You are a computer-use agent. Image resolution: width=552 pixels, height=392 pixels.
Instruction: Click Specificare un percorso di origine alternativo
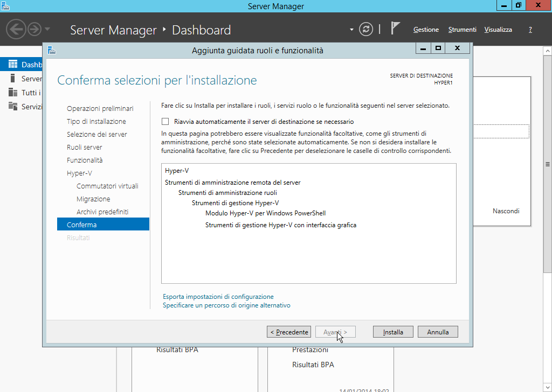(226, 305)
